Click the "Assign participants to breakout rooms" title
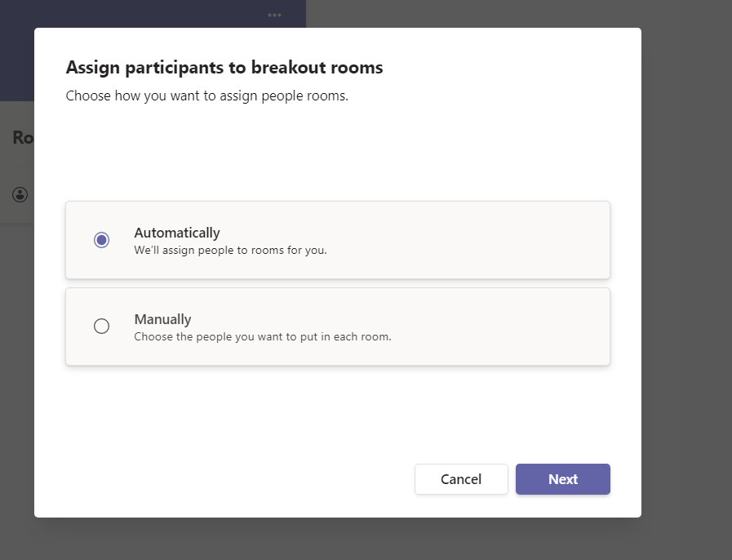Viewport: 732px width, 560px height. [224, 68]
